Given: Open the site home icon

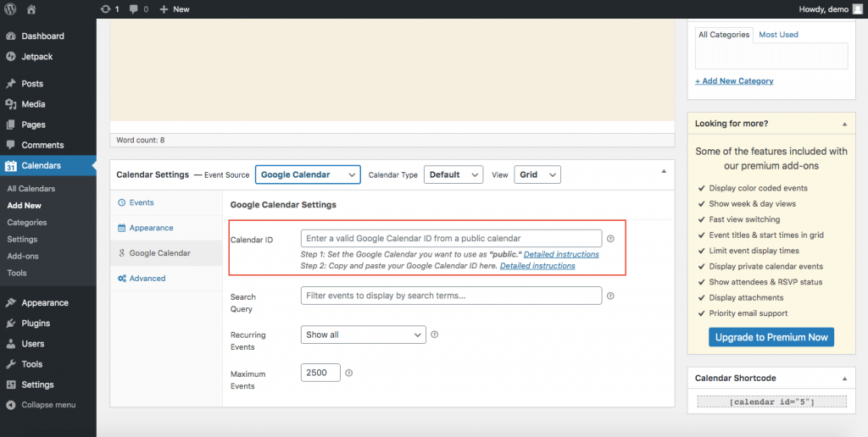Looking at the screenshot, I should point(31,8).
